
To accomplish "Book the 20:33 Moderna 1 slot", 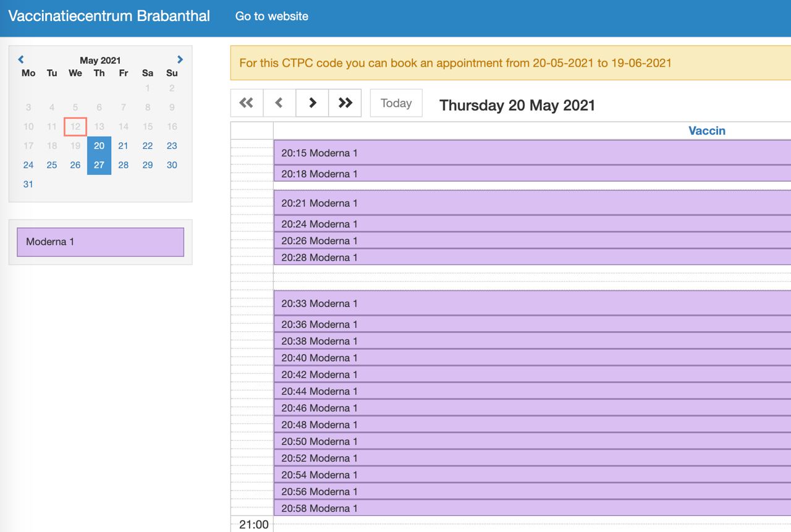I will (x=532, y=303).
